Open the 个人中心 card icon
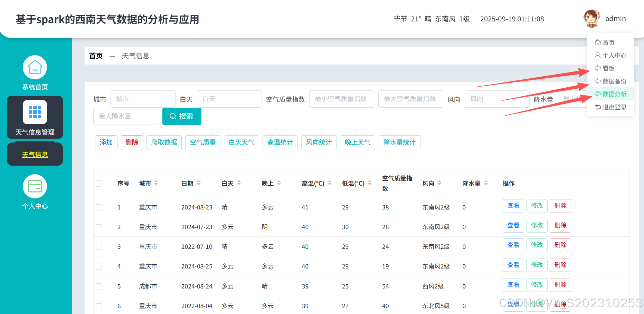Viewport: 644px width, 314px height. [35, 186]
